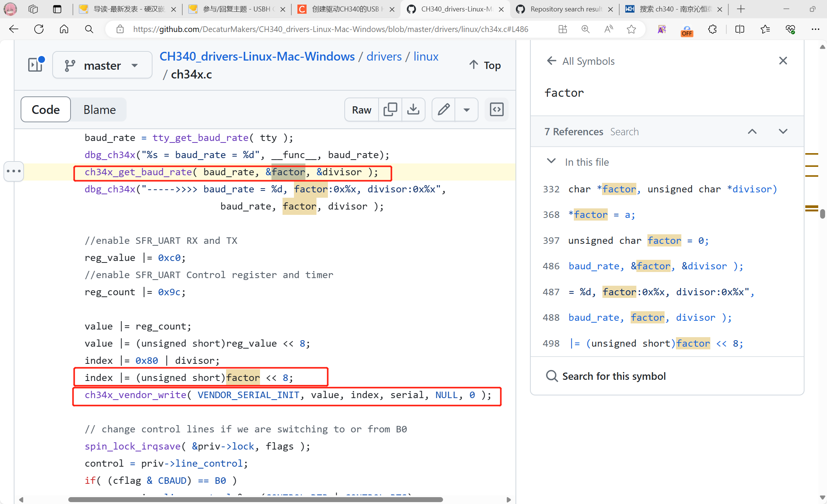
Task: Switch to 参与/回复主题 USBH tab
Action: 237,9
